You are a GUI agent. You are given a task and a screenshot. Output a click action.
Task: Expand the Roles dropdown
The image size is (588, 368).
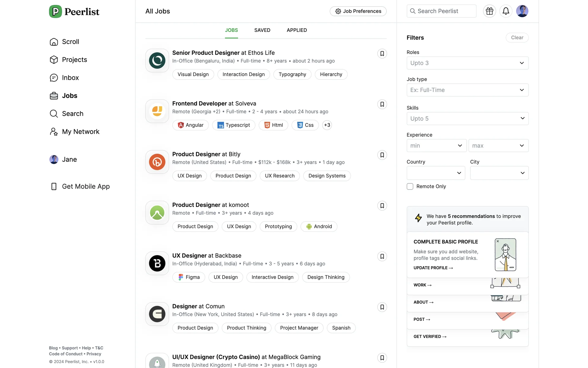[467, 63]
